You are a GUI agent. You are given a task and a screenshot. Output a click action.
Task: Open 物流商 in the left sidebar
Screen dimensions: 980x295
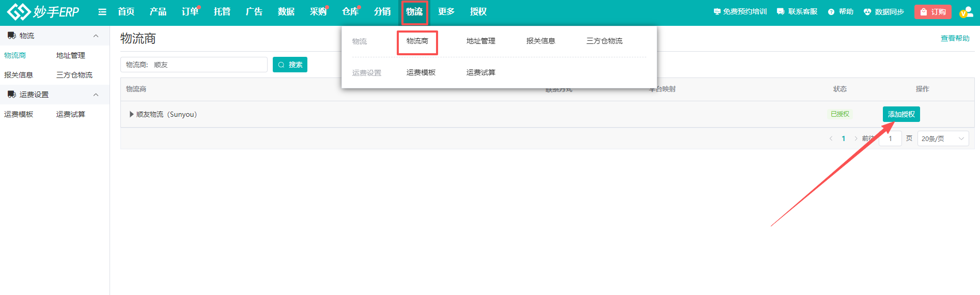coord(15,55)
